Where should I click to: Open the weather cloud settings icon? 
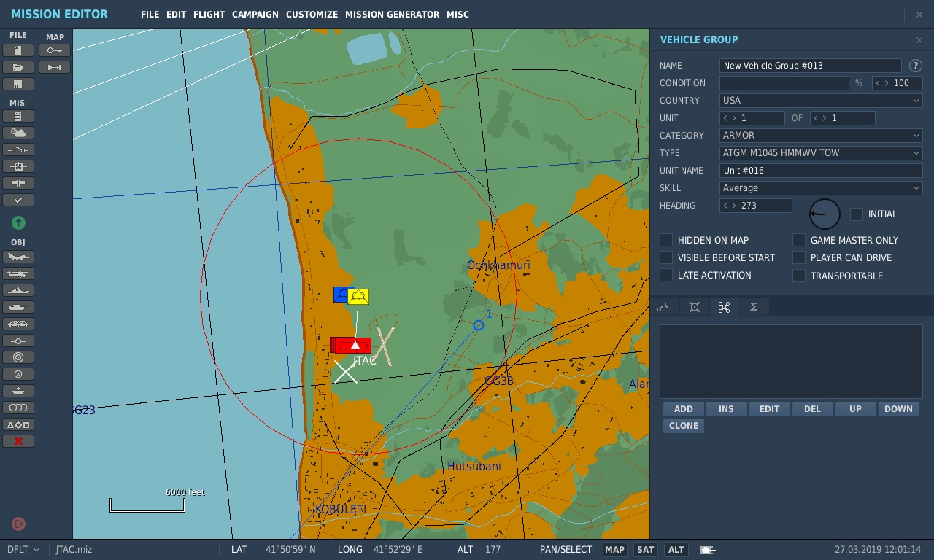click(18, 133)
